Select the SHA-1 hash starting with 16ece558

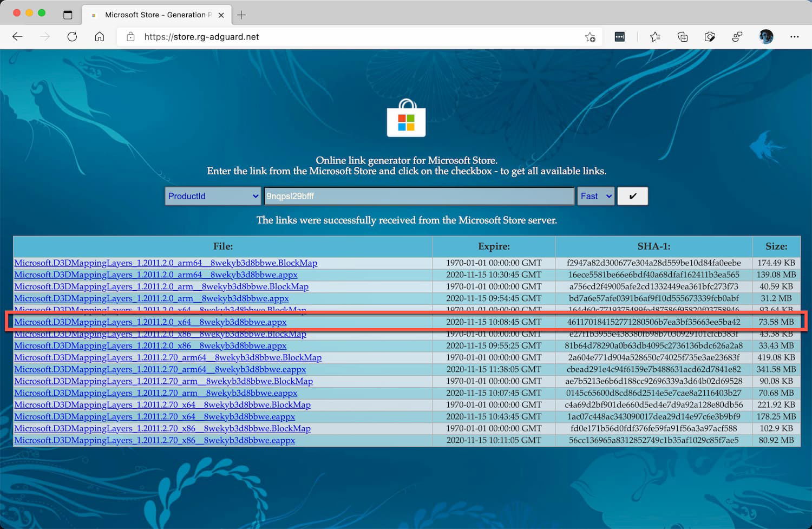click(653, 275)
